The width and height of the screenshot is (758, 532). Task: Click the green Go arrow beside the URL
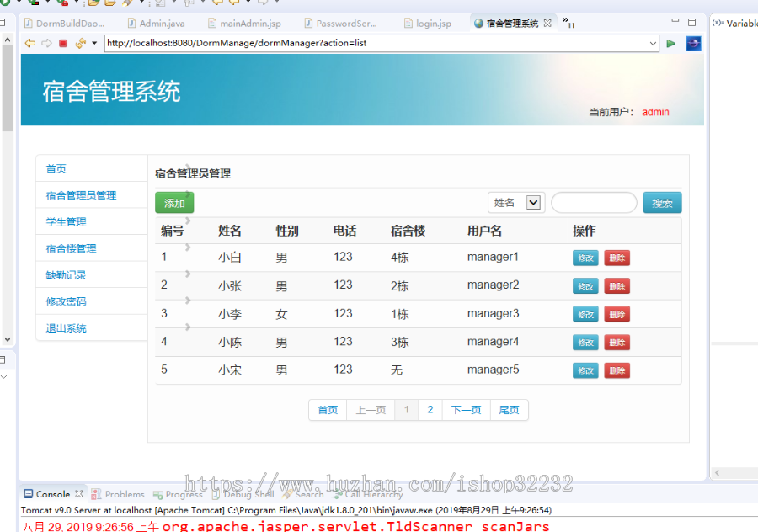[671, 43]
